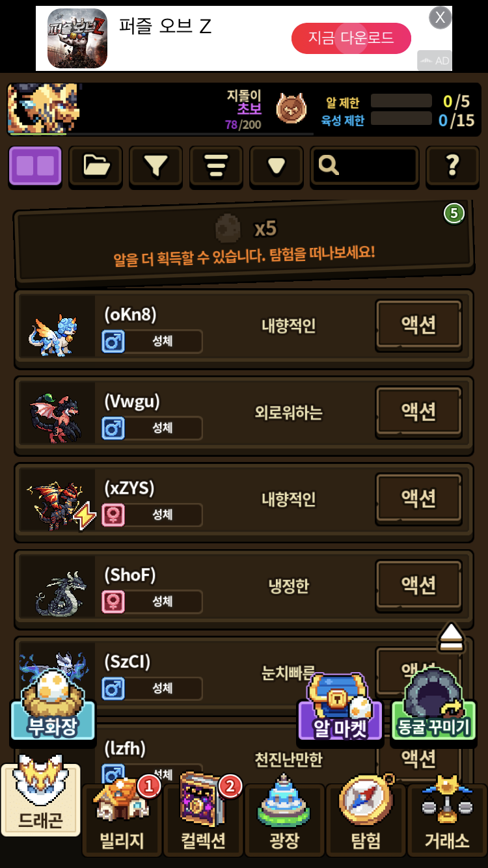
Task: Click the dragon search input field
Action: pos(364,165)
